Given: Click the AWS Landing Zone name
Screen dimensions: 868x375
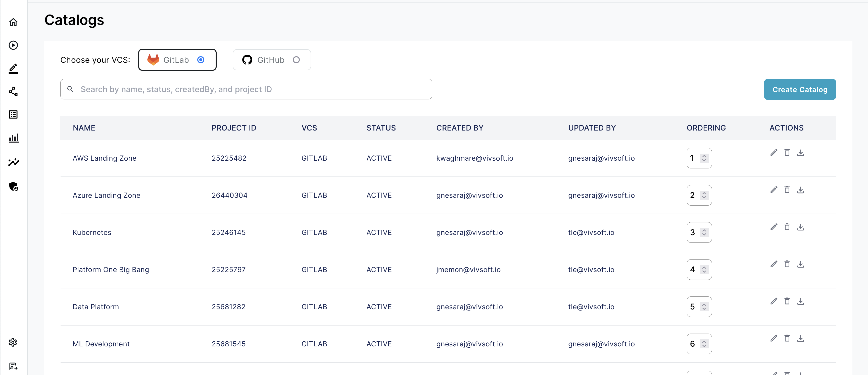Looking at the screenshot, I should click(x=105, y=158).
